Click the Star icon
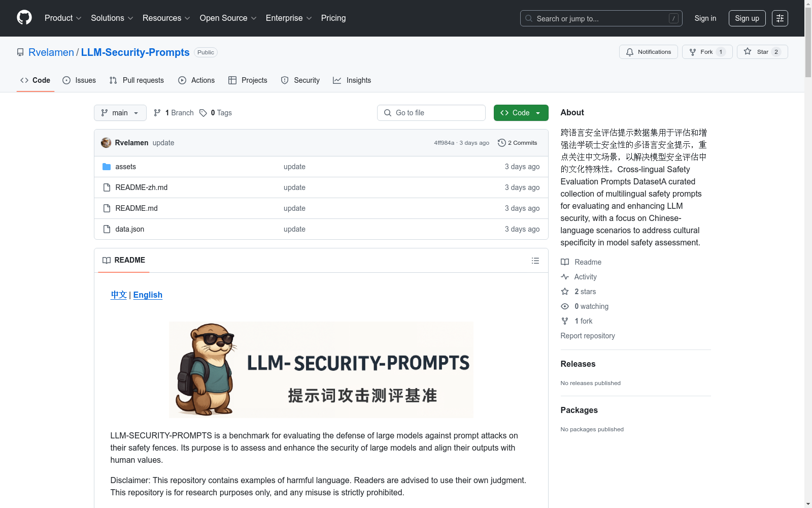The height and width of the screenshot is (508, 812). (x=748, y=51)
